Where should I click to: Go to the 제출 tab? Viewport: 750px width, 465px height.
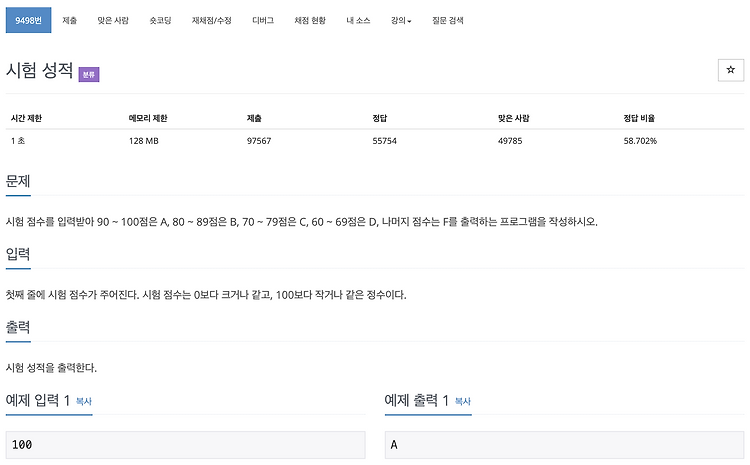[x=69, y=20]
